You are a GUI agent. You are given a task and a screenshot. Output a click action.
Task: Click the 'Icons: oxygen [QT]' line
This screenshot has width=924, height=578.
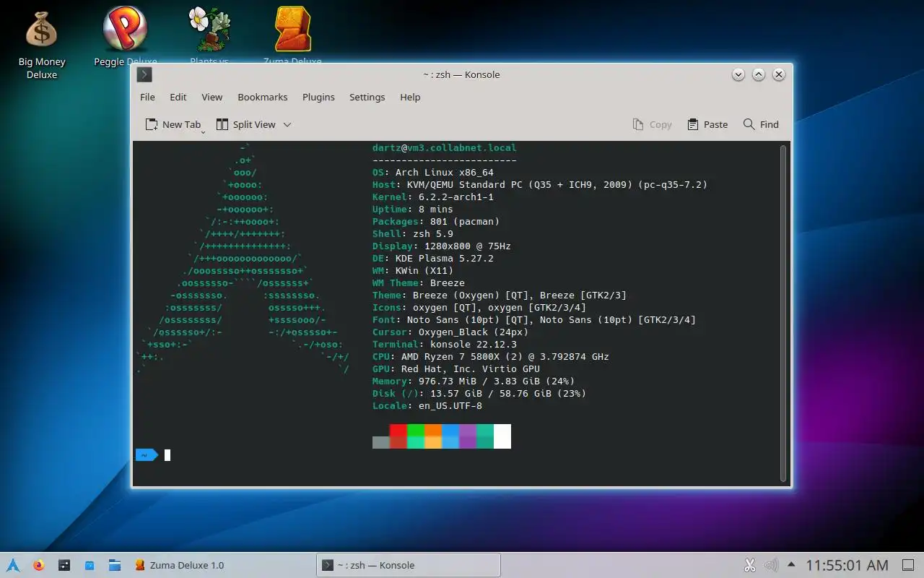pos(479,308)
